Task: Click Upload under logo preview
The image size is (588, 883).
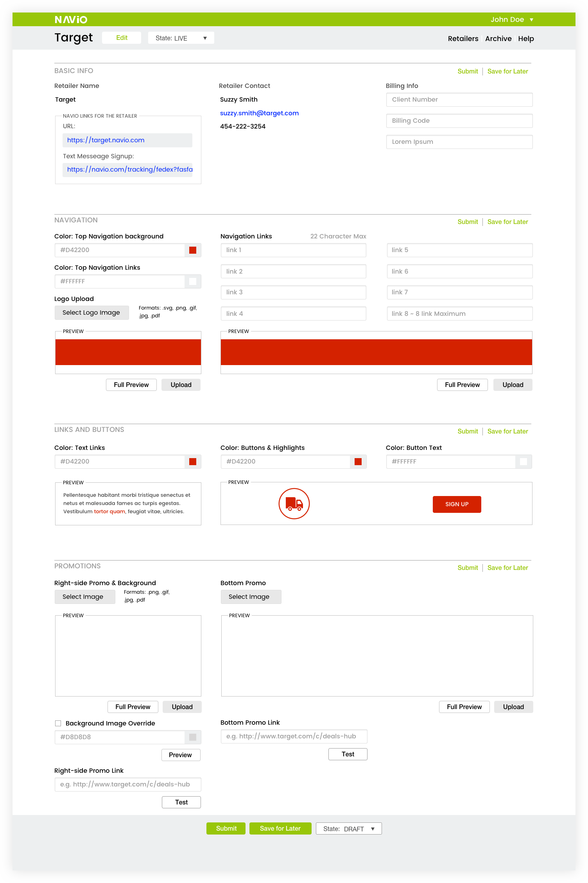Action: (x=181, y=385)
